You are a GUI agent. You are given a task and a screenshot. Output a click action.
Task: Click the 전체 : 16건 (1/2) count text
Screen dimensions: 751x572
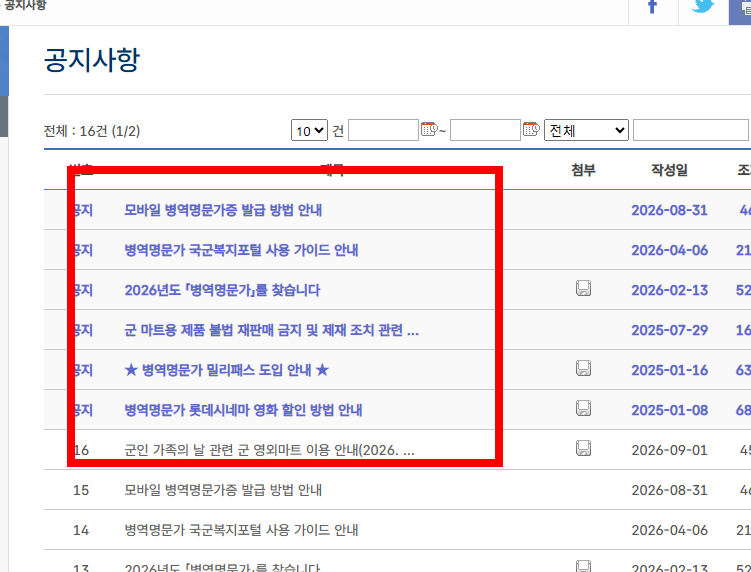[92, 131]
